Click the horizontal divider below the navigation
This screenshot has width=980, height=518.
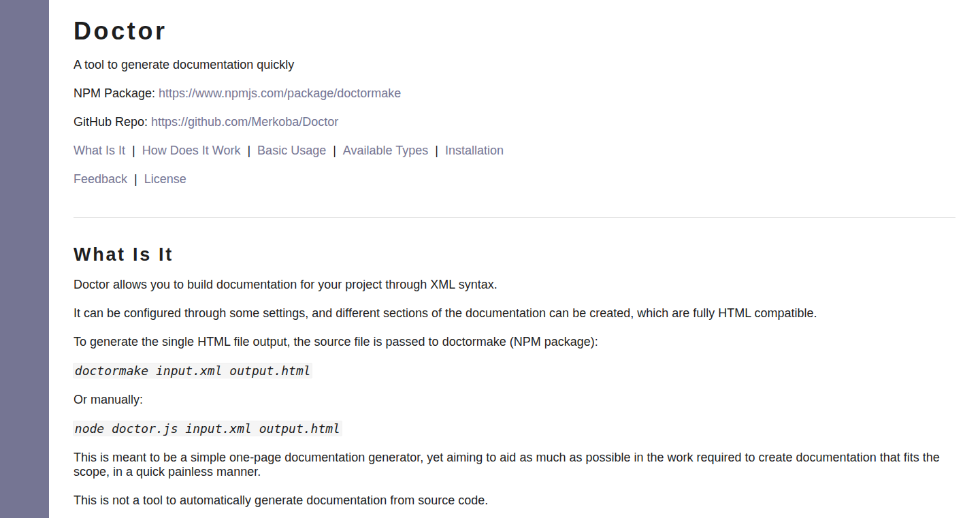pos(514,217)
